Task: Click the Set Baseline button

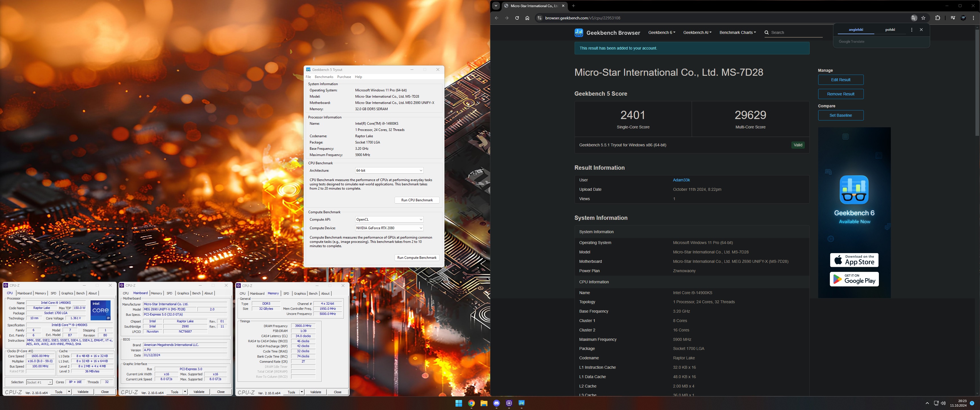Action: (x=841, y=115)
